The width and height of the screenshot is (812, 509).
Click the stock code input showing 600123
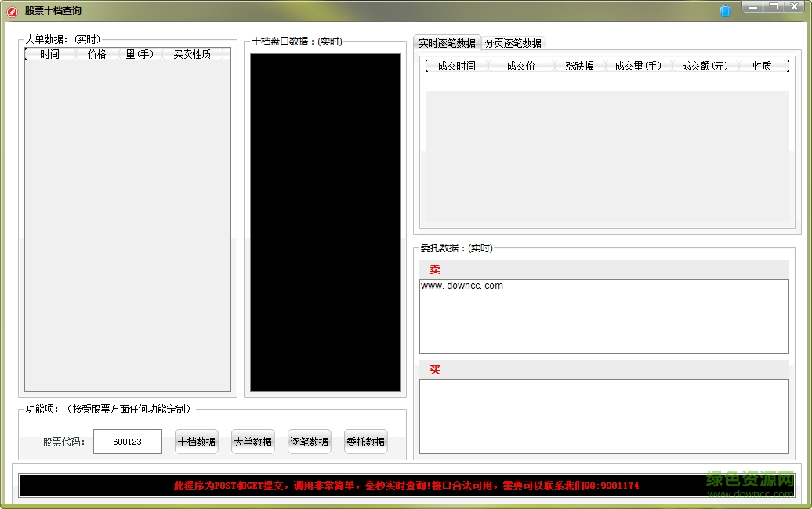[x=127, y=441]
